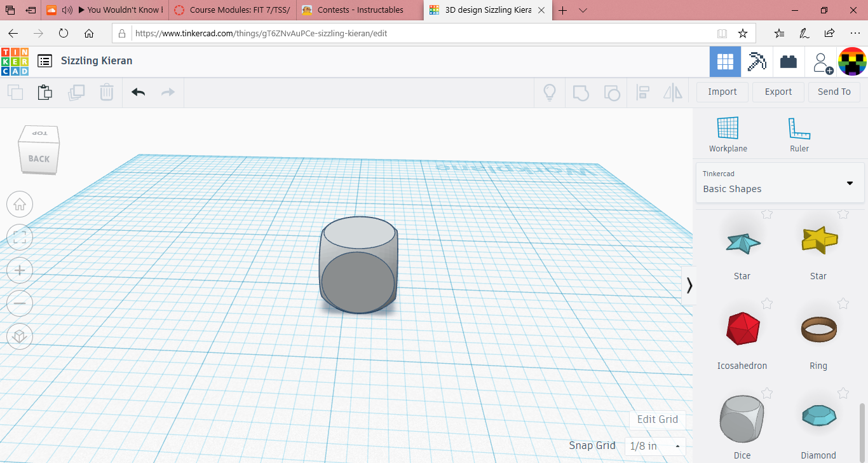Screen dimensions: 868x463
Task: Toggle the perspective view cube icon
Action: click(20, 336)
